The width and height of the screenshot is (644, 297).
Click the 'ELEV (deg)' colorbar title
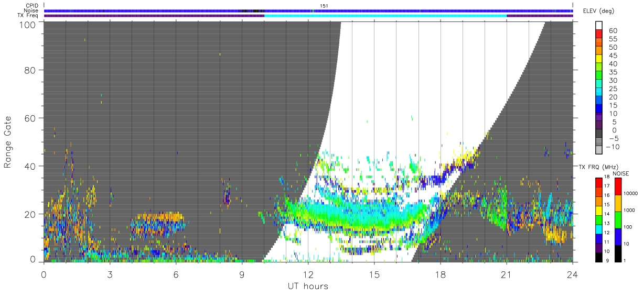pyautogui.click(x=598, y=11)
